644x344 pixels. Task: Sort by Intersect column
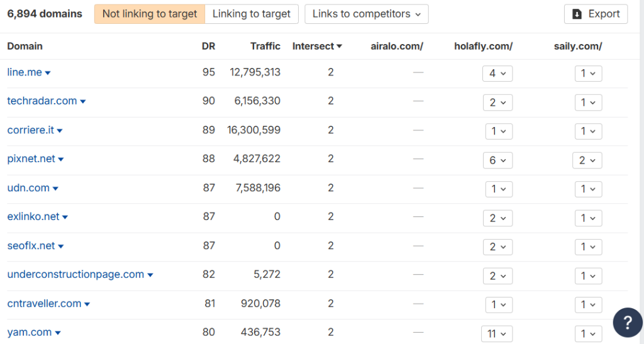click(x=317, y=46)
